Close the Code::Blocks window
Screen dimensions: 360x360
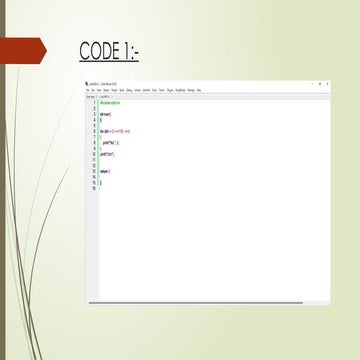pos(327,84)
